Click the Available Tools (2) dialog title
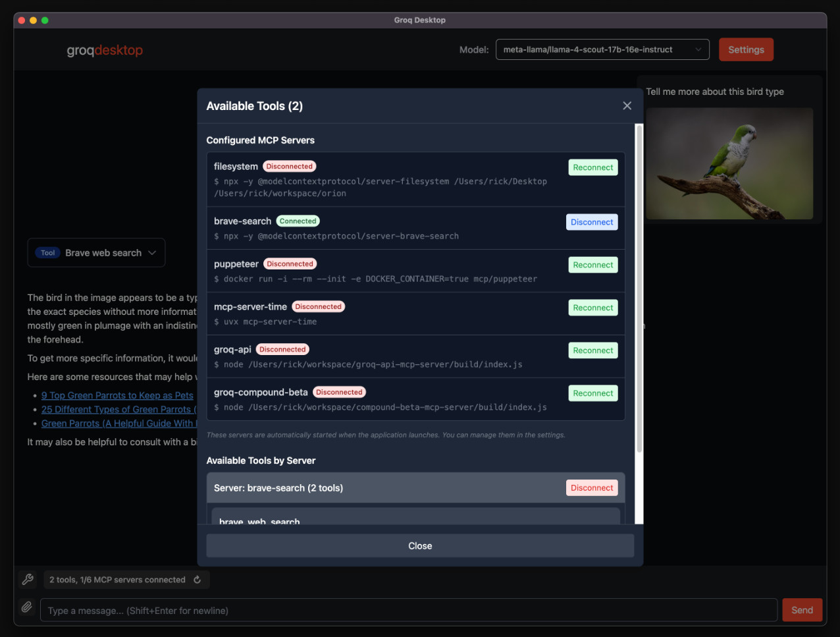Viewport: 840px width, 637px height. [x=255, y=106]
